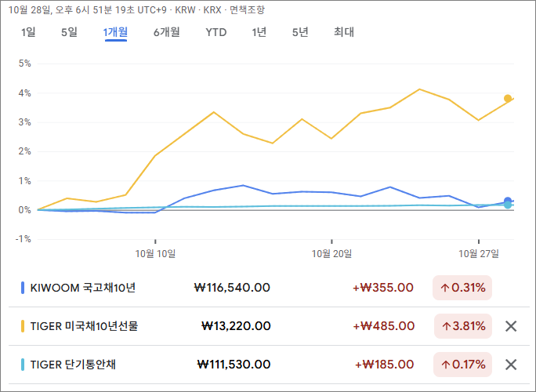Click the +₩185.00 change value
The height and width of the screenshot is (392, 536).
(x=384, y=365)
